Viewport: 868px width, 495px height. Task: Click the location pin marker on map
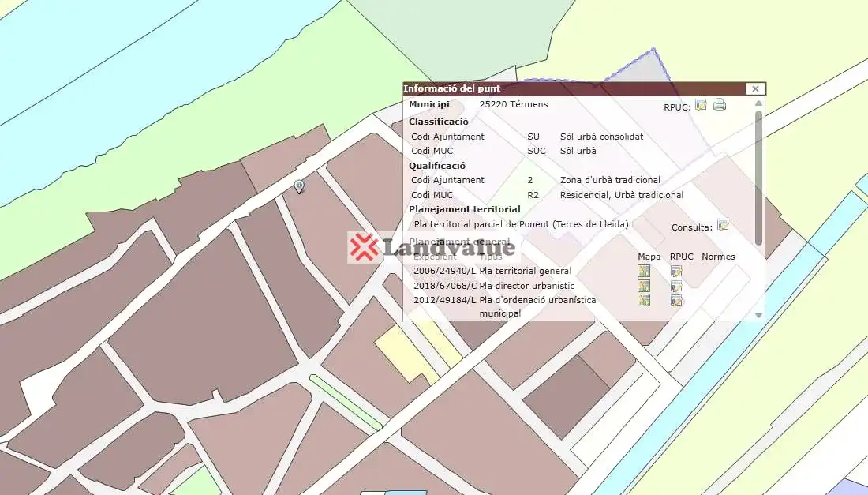click(299, 186)
